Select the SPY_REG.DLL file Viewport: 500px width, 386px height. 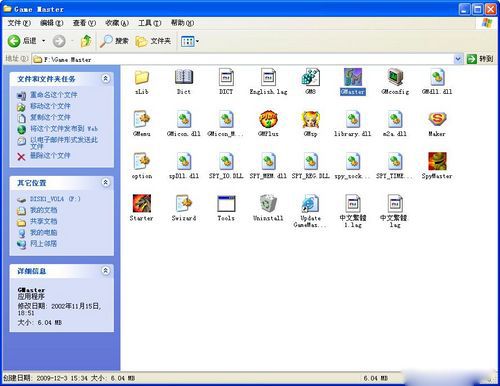tap(311, 161)
